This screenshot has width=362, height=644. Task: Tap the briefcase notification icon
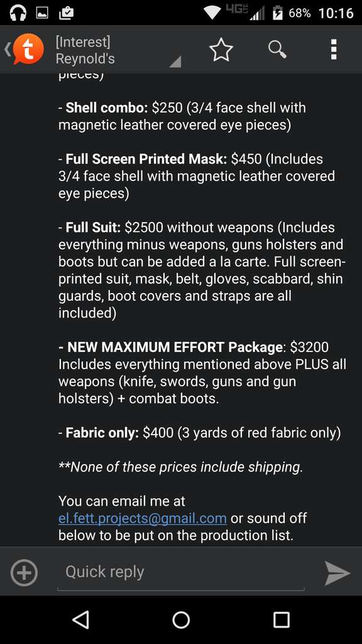67,13
